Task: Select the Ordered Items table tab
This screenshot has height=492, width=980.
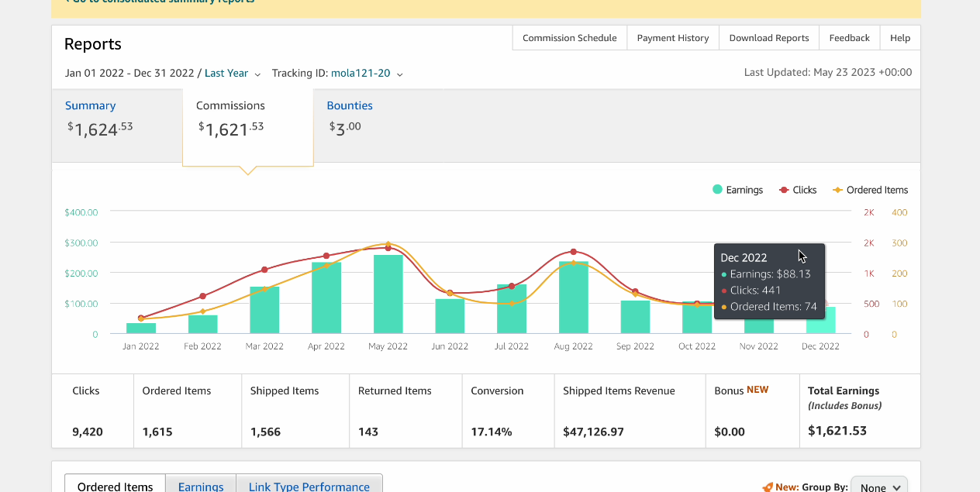Action: 115,486
